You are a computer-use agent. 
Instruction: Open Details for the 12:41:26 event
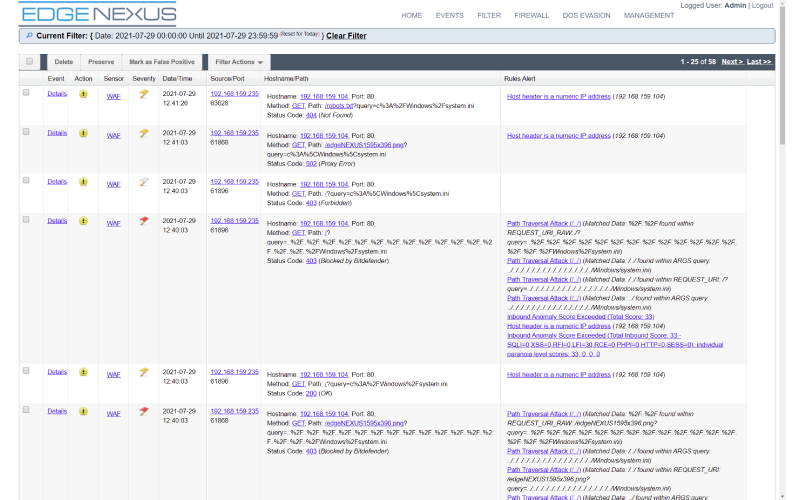[57, 94]
